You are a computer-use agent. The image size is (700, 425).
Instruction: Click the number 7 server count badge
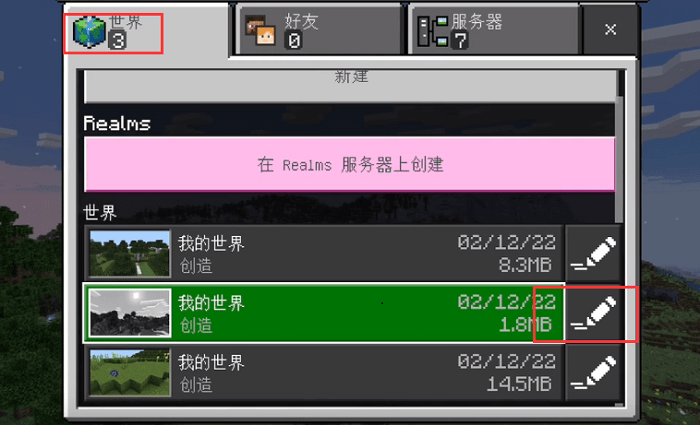click(460, 41)
